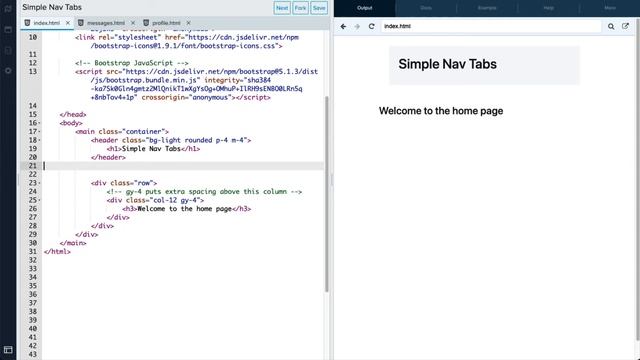The image size is (640, 360).
Task: Click the top icon in the left sidebar
Action: [x=8, y=9]
